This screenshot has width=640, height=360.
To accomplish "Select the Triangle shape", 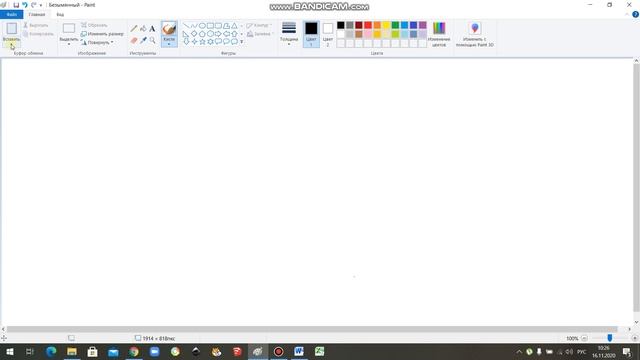I will click(234, 26).
